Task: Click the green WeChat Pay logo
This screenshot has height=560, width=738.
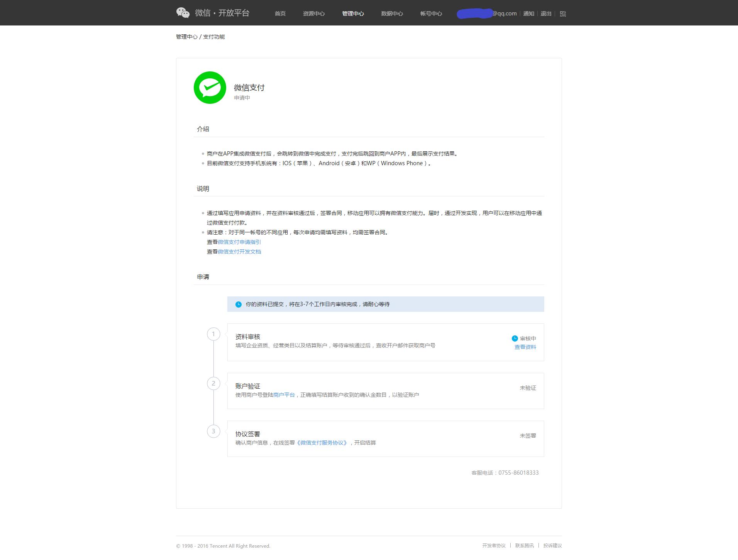Action: (210, 88)
